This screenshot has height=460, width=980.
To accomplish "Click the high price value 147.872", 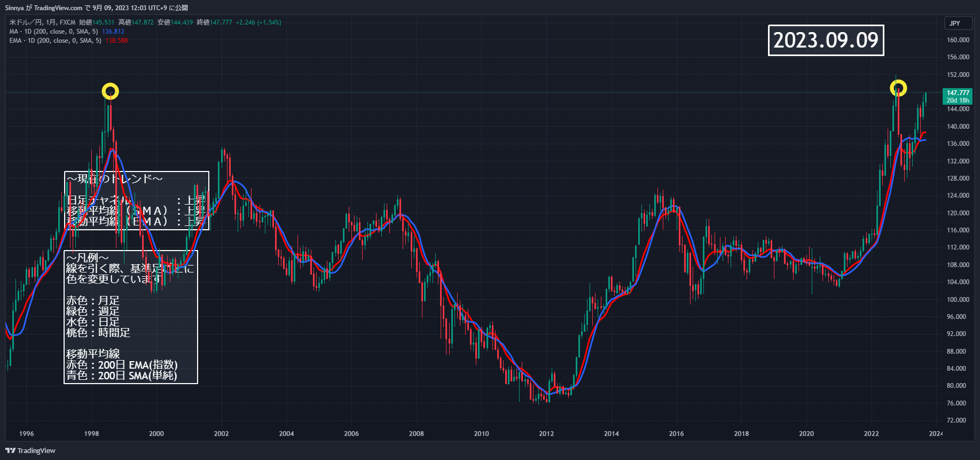I will tap(143, 22).
